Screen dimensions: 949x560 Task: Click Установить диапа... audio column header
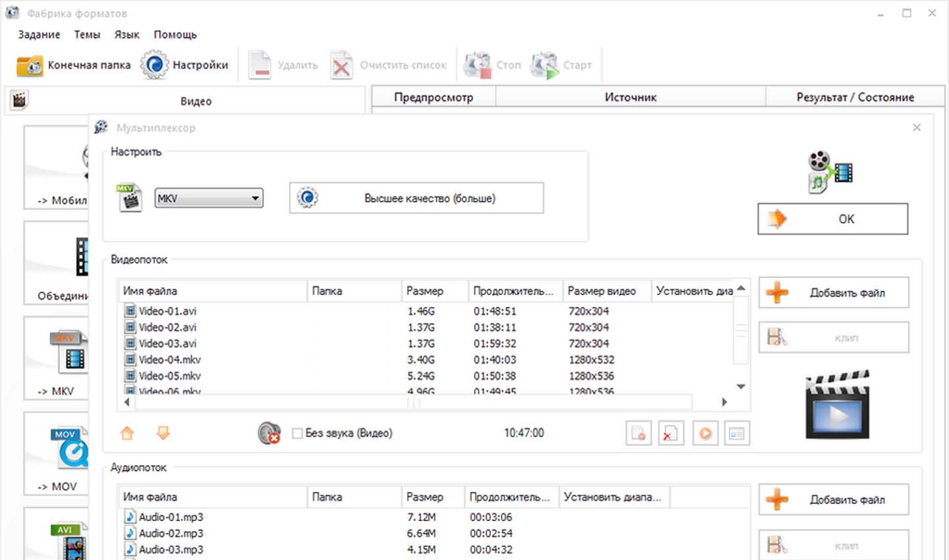click(x=614, y=497)
